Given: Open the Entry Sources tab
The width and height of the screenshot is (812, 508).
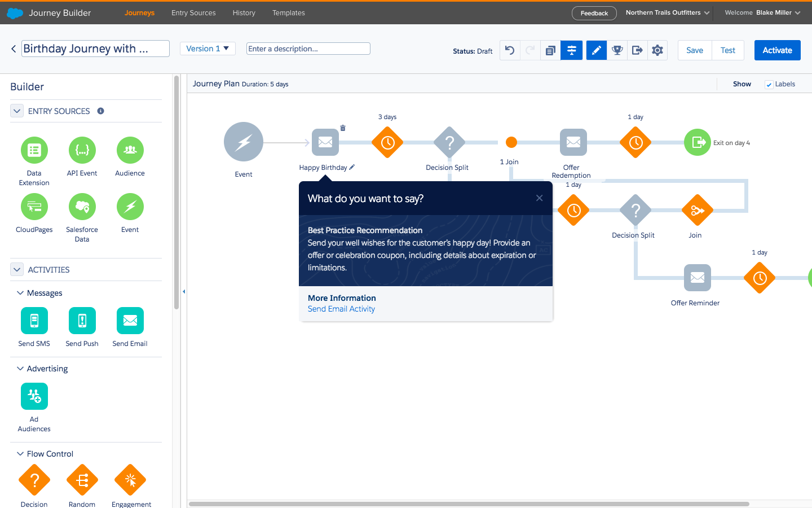Looking at the screenshot, I should coord(193,12).
